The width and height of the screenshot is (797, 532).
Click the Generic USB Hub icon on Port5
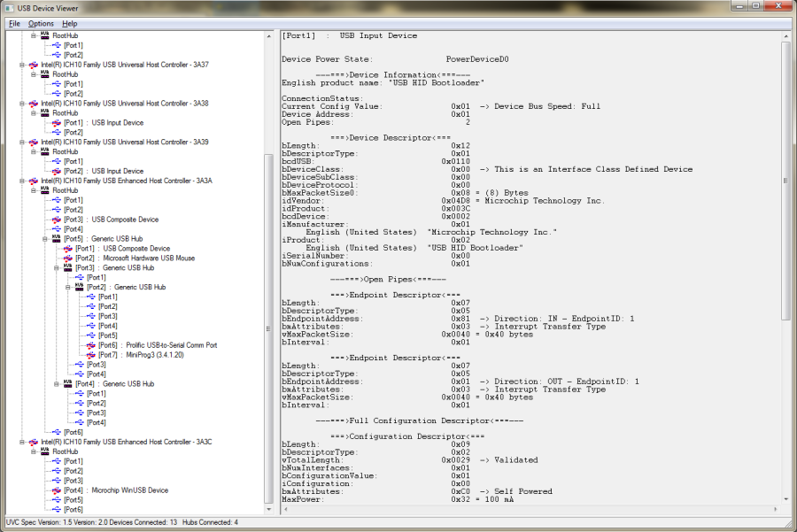(57, 239)
